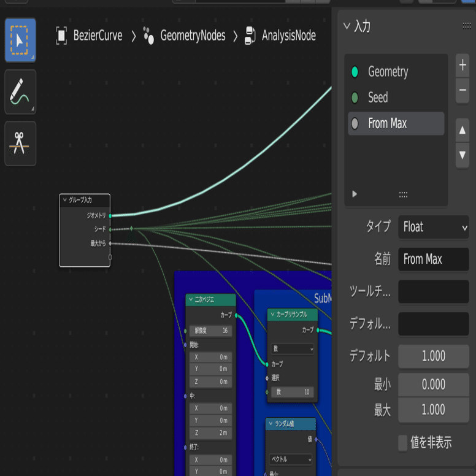476x476 pixels.
Task: Go to AnalysisNode in breadcrumb
Action: pyautogui.click(x=289, y=36)
